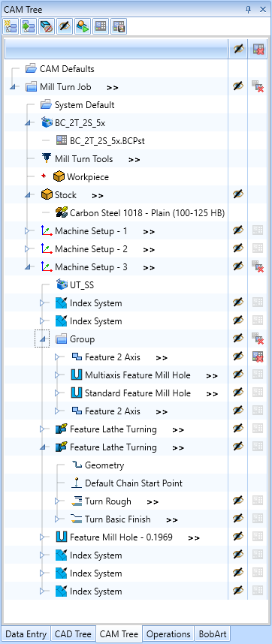
Task: Click the Feature Mill Hole - 0.1969 icon
Action: 61,537
